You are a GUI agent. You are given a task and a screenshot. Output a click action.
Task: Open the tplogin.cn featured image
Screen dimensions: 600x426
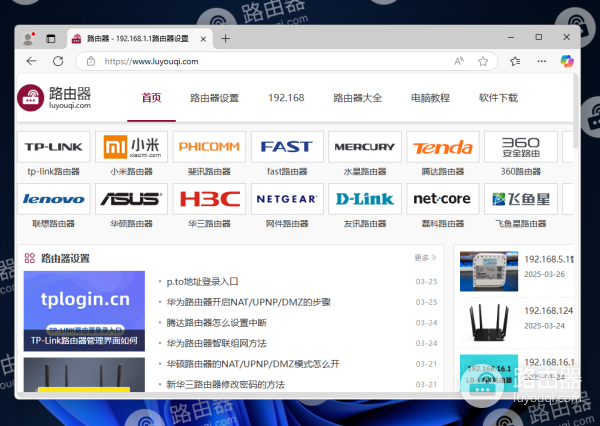[x=84, y=311]
